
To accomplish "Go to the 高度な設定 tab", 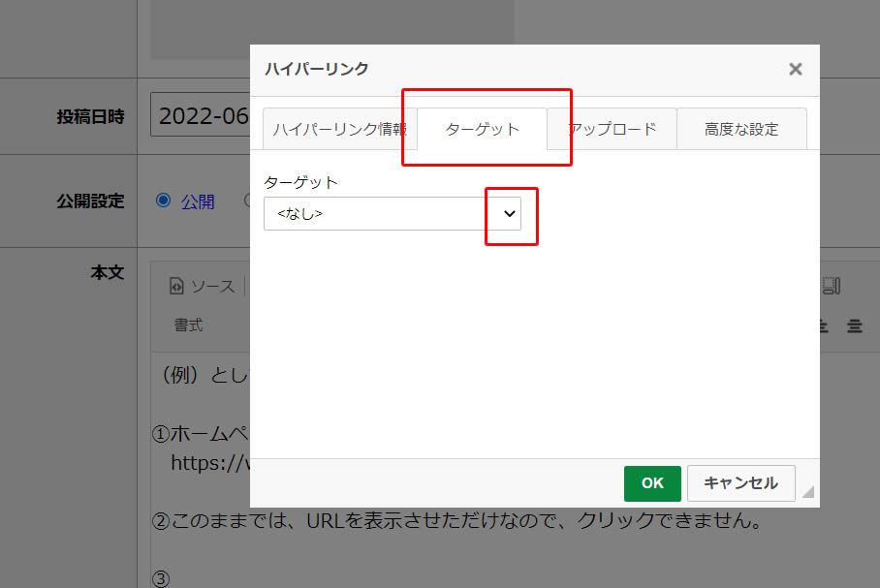I will (741, 129).
